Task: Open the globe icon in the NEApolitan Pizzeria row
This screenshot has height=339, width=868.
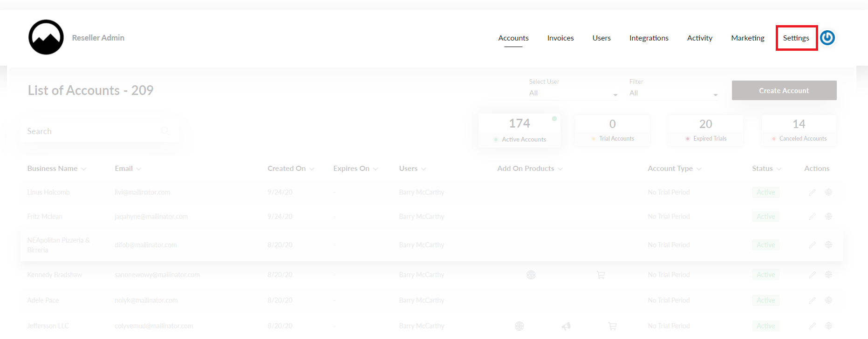Action: [828, 245]
